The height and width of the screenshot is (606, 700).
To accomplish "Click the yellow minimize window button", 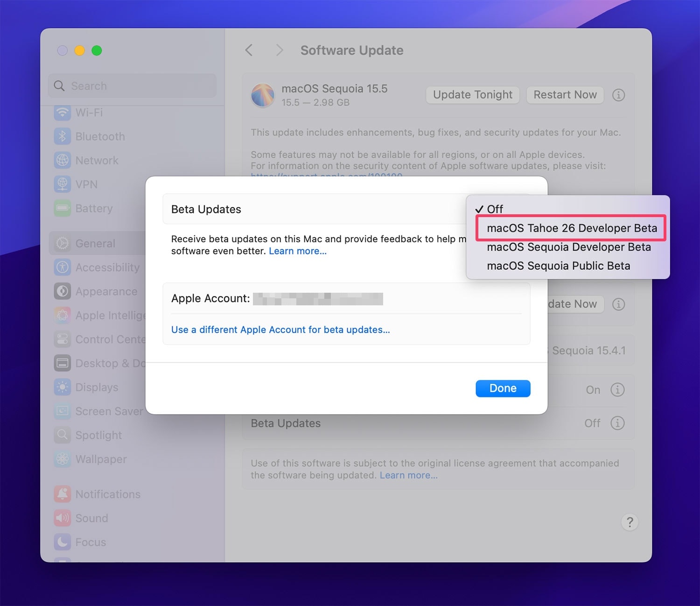I will coord(79,50).
